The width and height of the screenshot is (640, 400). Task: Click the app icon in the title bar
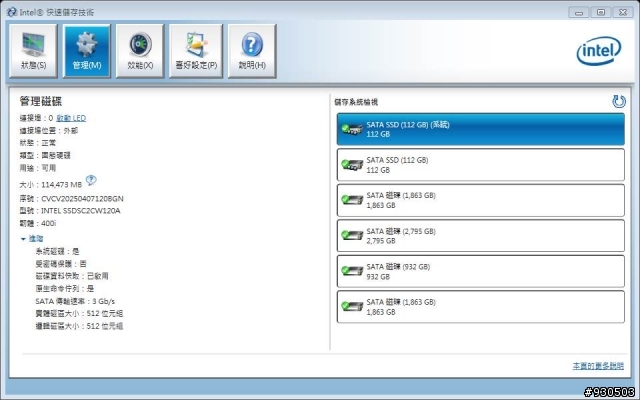click(x=12, y=12)
